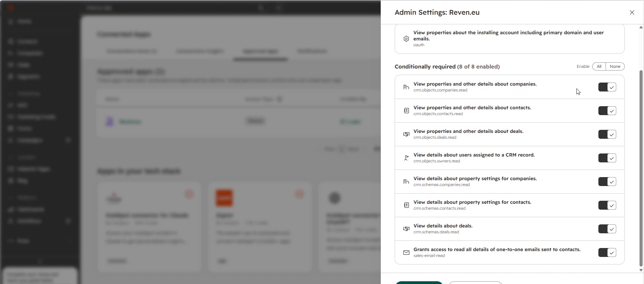Switch off the sales-email-read toggle
The image size is (644, 284).
point(607,252)
